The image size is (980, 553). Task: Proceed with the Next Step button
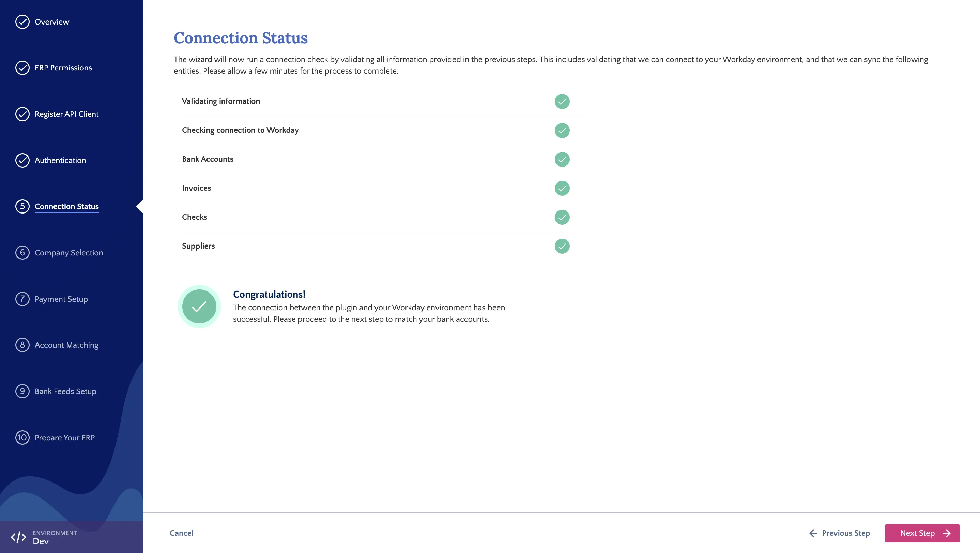tap(922, 533)
